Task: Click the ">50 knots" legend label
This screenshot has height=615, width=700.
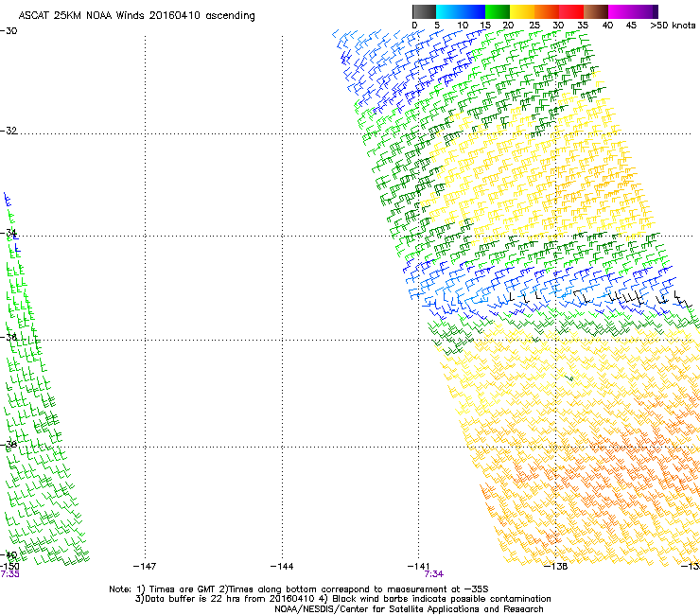Action: pos(673,26)
